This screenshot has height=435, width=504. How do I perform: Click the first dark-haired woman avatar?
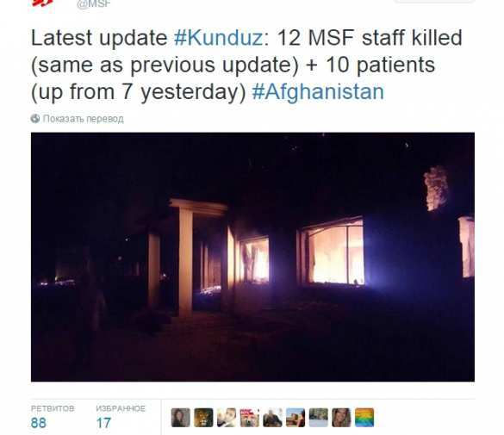[x=181, y=418]
